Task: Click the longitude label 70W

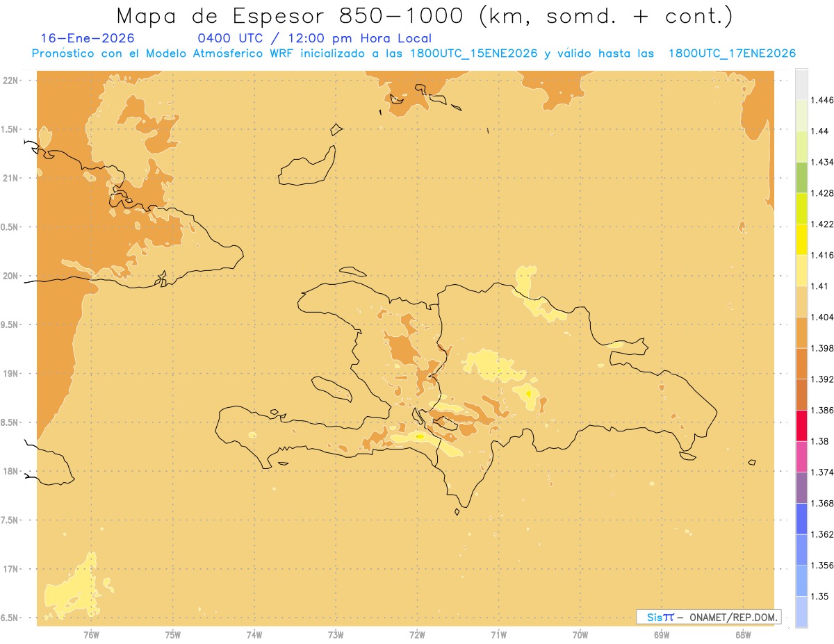Action: [x=580, y=635]
